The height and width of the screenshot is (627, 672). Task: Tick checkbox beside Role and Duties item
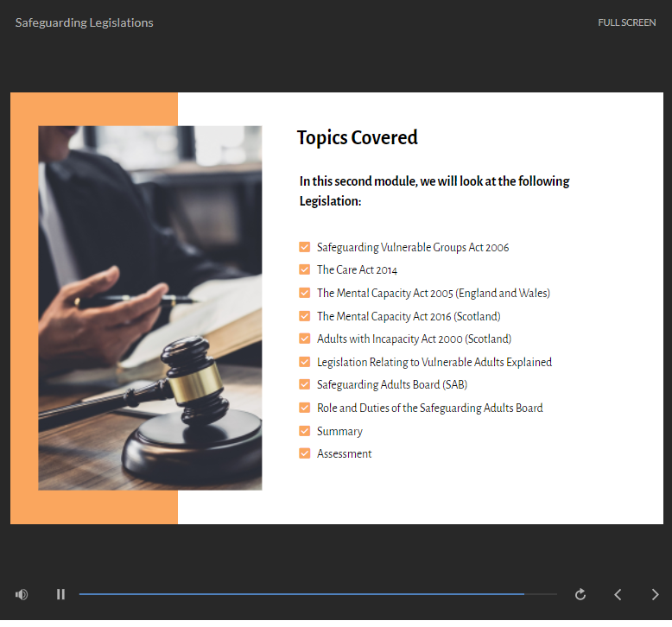(304, 408)
